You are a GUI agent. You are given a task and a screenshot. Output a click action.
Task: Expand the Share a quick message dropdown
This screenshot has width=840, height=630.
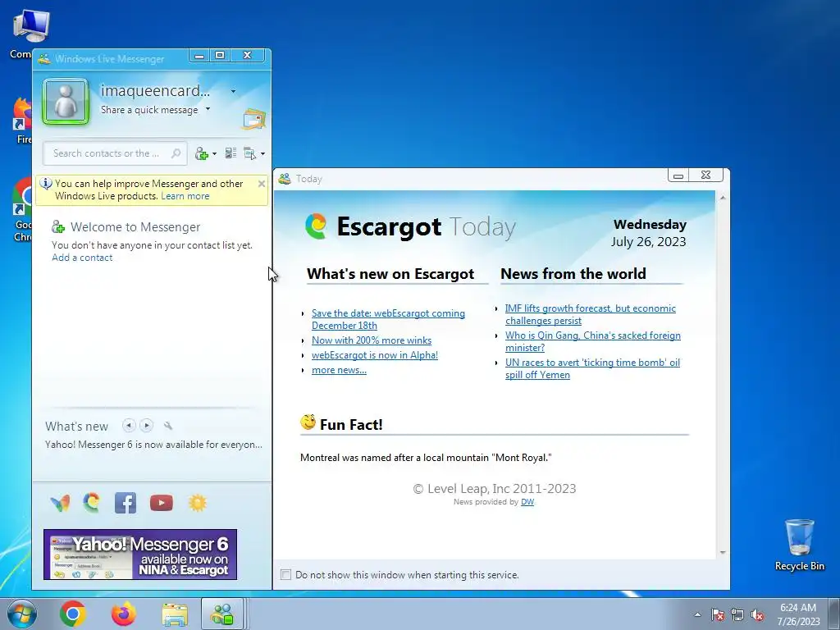tap(208, 109)
